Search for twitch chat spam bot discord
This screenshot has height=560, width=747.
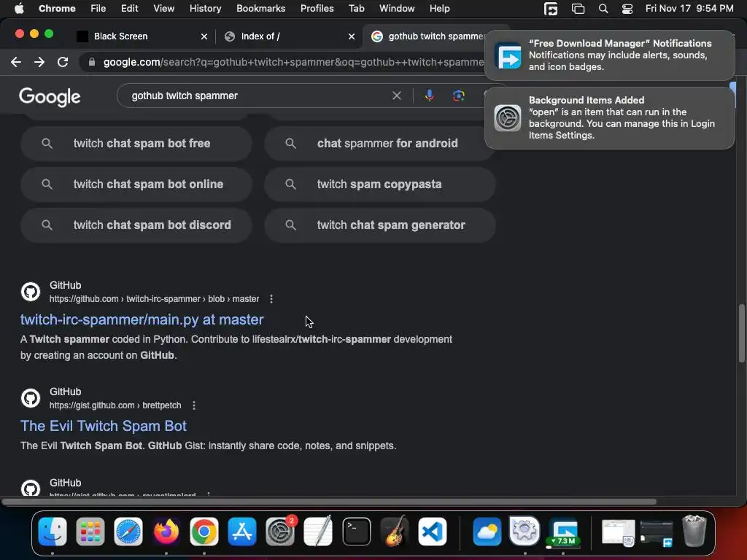136,225
